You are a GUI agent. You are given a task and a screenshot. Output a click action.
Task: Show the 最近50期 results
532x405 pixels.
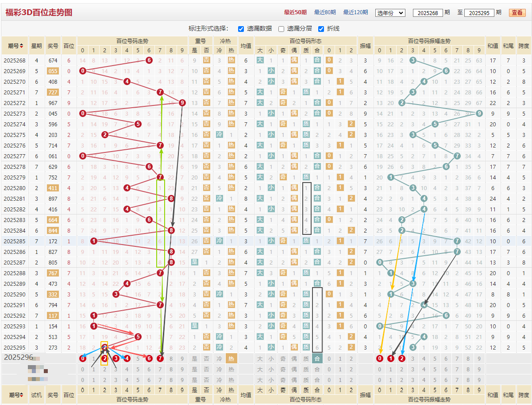pos(296,12)
